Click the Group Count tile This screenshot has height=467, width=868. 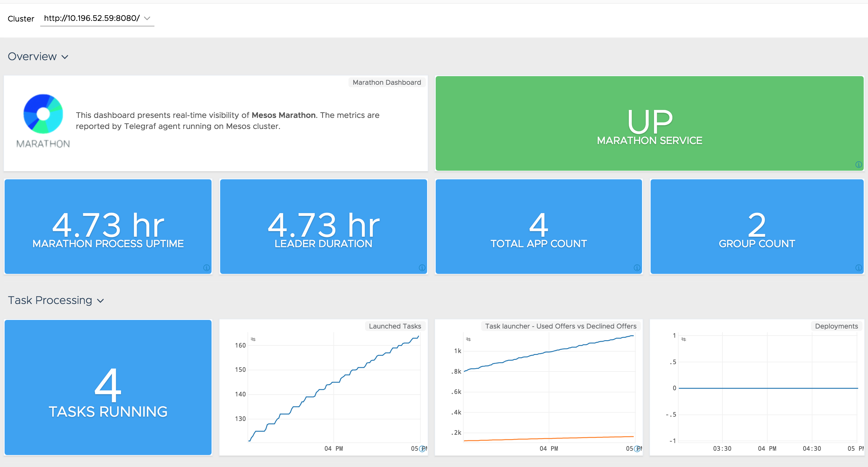pos(757,226)
